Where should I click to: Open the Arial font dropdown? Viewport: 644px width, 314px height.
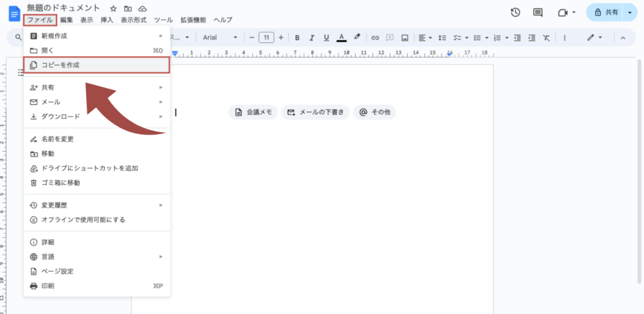[x=219, y=38]
